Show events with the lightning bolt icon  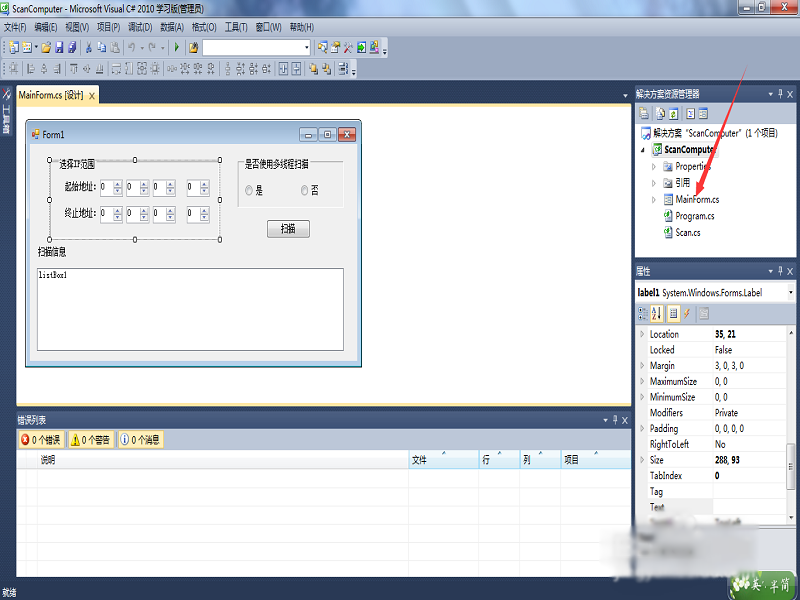(x=687, y=313)
